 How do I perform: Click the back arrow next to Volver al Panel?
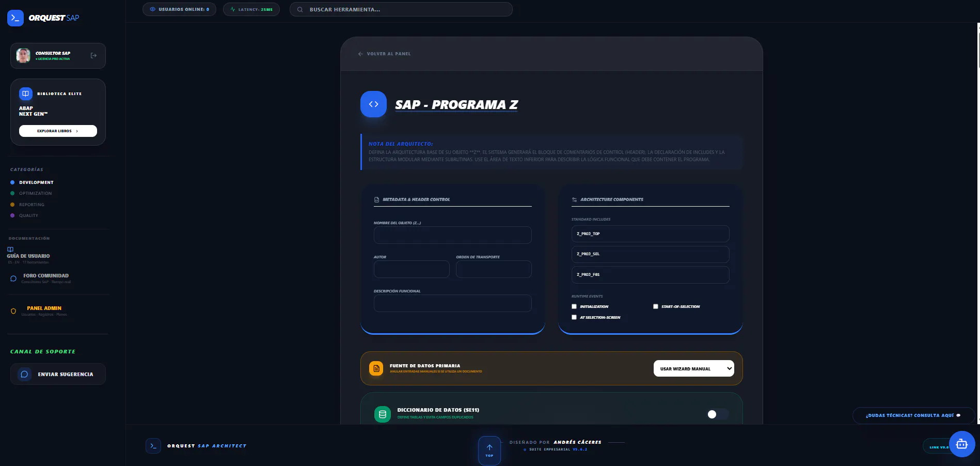[360, 54]
